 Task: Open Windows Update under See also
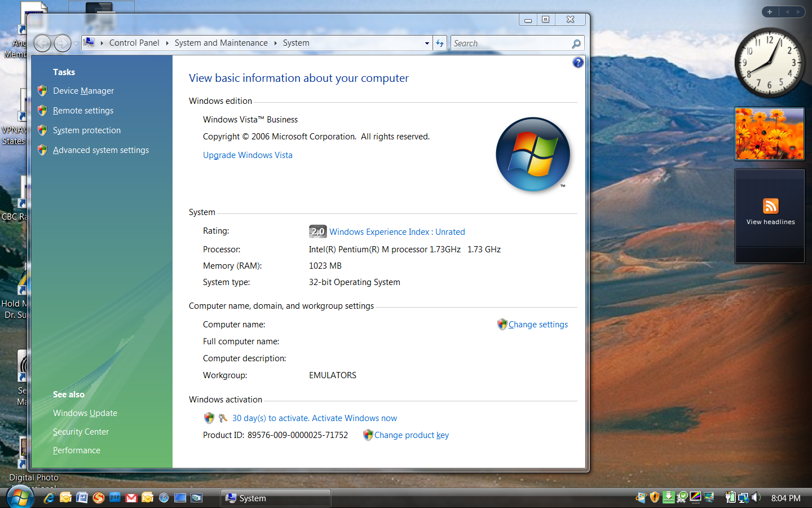click(85, 413)
